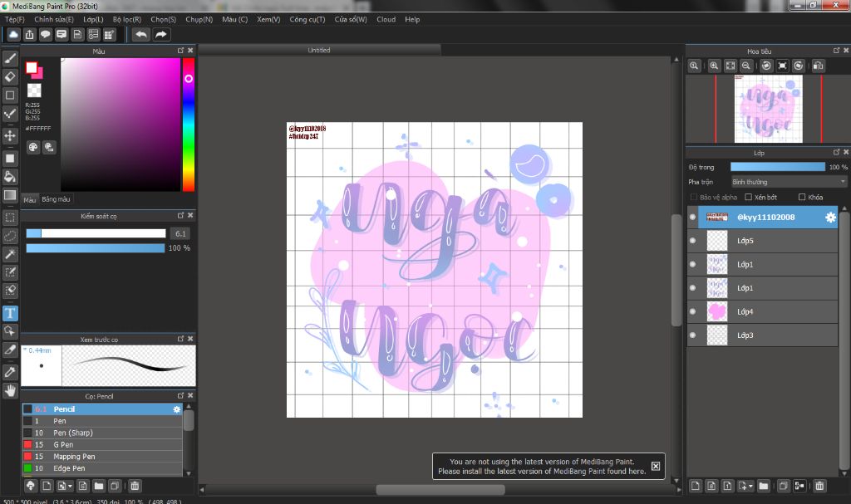Click the rainbow hue slider bar
The height and width of the screenshot is (504, 851).
189,125
